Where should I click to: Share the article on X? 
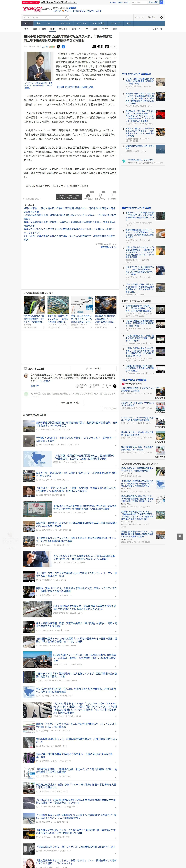58,47
